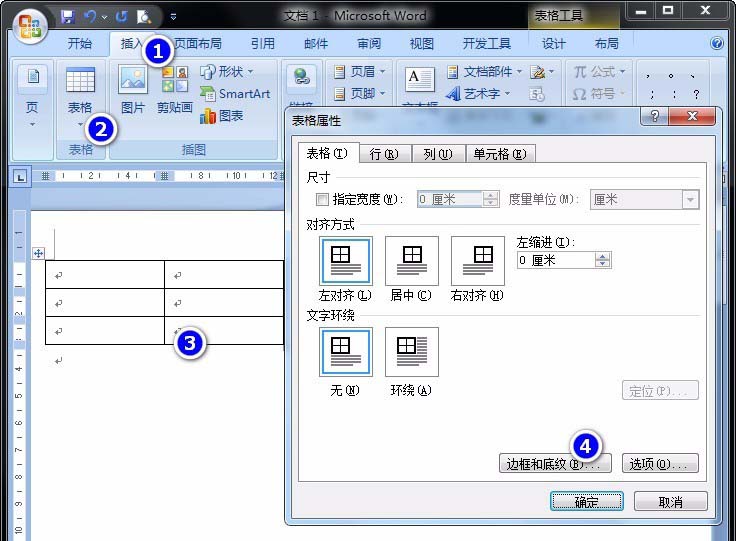736x541 pixels.
Task: Choose 右对齐 right alignment option
Action: coord(477,261)
